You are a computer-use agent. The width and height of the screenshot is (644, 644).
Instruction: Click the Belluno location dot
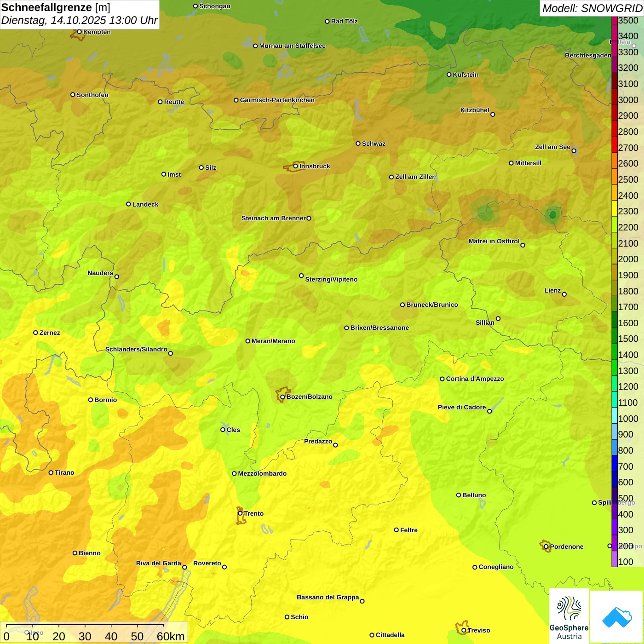458,495
